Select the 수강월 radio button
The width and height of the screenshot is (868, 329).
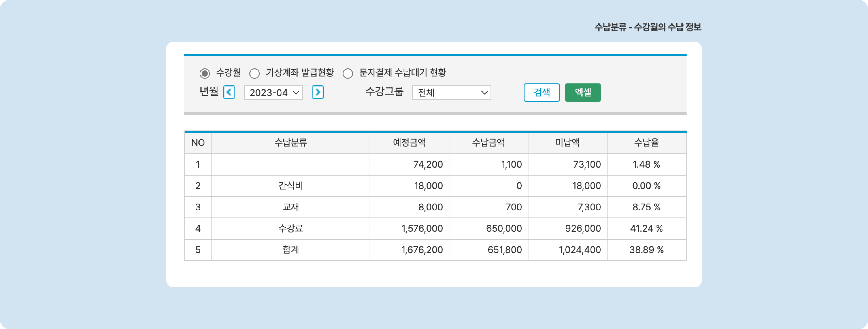[x=205, y=73]
